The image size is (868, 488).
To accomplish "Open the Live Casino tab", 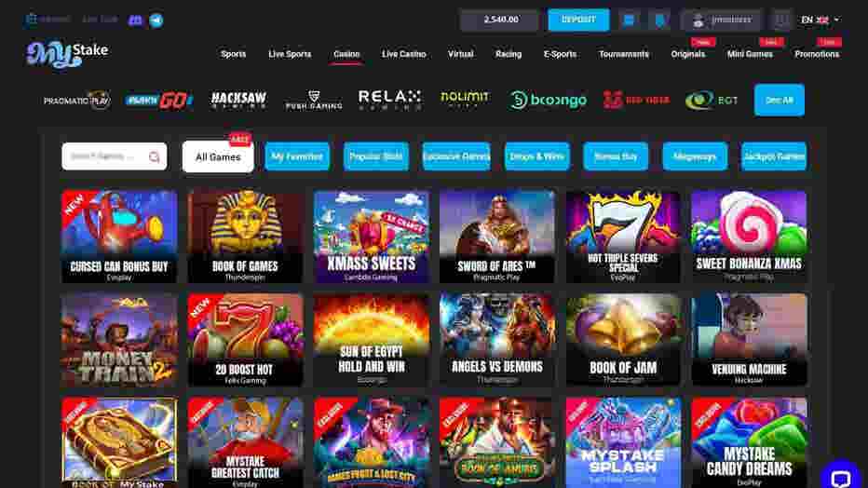I will pyautogui.click(x=403, y=54).
